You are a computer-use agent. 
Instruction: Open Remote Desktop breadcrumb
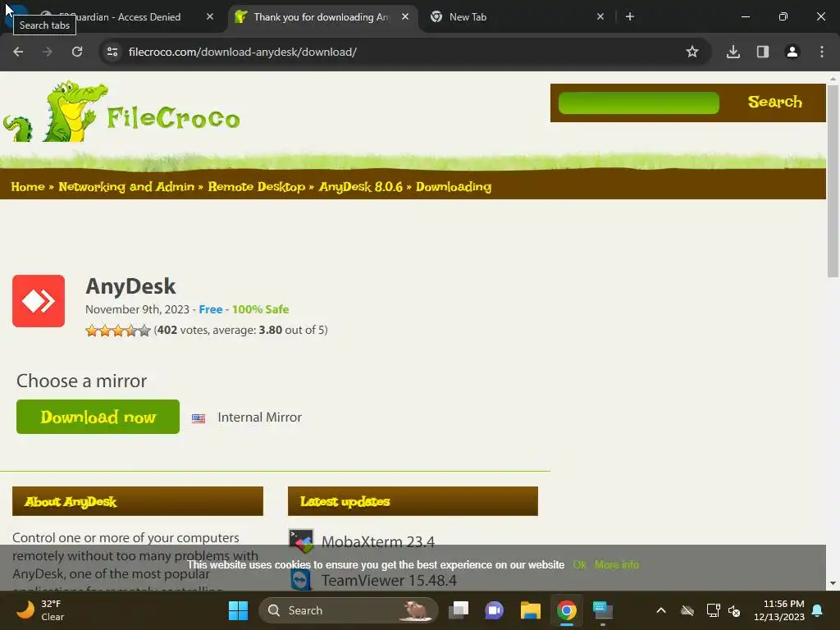click(x=257, y=186)
